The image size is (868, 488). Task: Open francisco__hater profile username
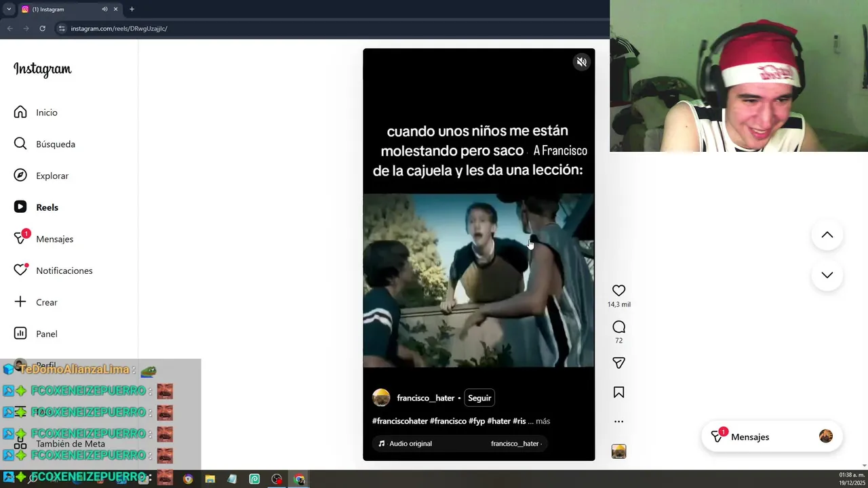pyautogui.click(x=425, y=398)
